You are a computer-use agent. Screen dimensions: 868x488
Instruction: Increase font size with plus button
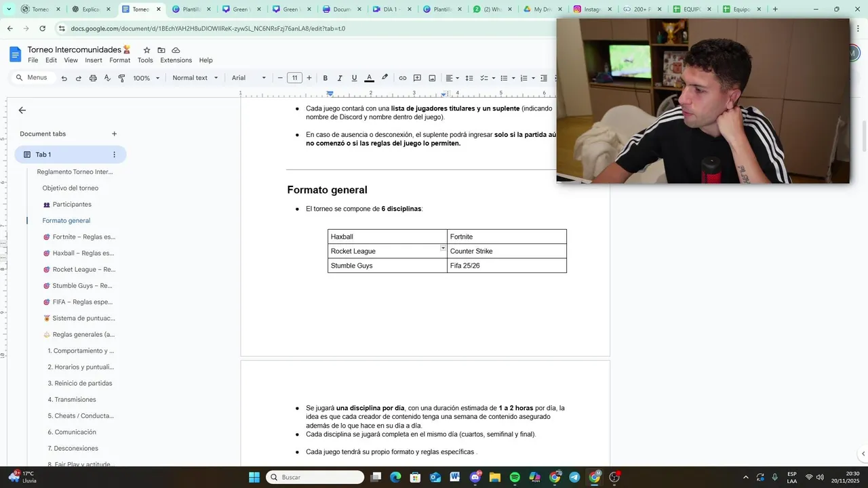coord(309,78)
